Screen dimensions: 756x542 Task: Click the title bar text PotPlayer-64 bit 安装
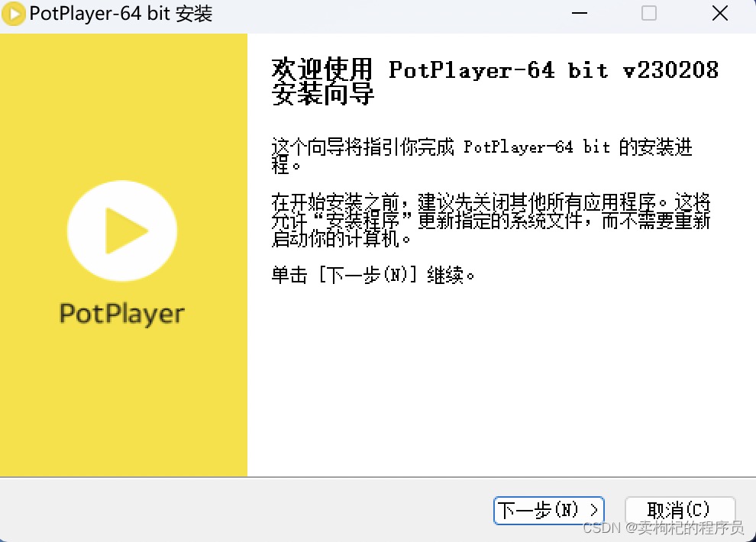121,14
